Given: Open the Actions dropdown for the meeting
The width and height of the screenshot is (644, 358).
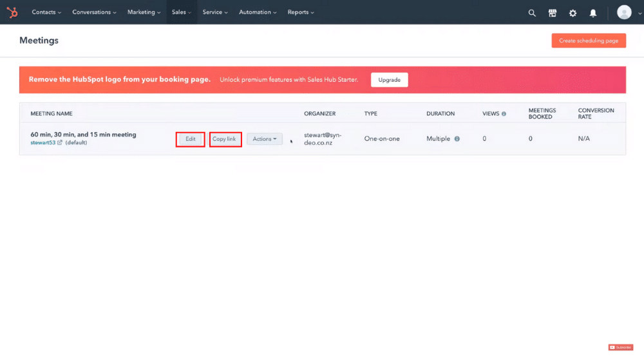Looking at the screenshot, I should pos(265,139).
